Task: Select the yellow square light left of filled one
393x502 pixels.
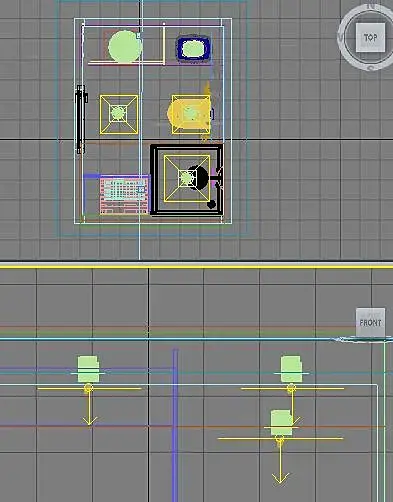Action: (x=119, y=115)
